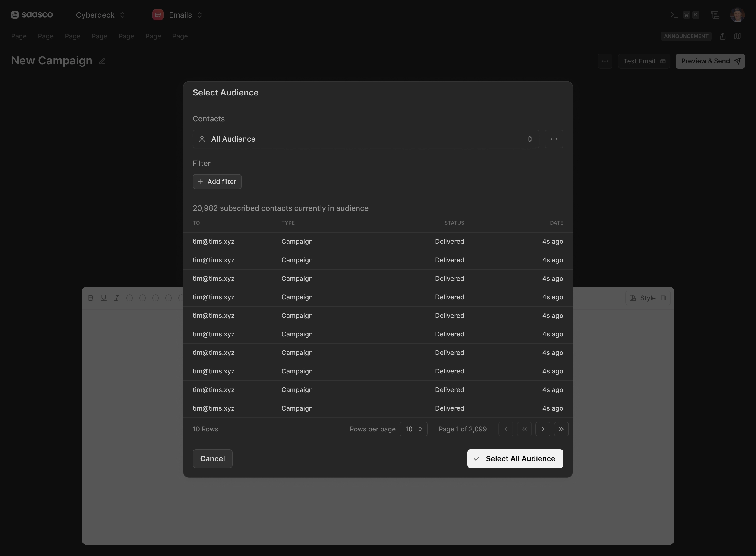
Task: Open the seventh Page nav item
Action: (x=180, y=36)
